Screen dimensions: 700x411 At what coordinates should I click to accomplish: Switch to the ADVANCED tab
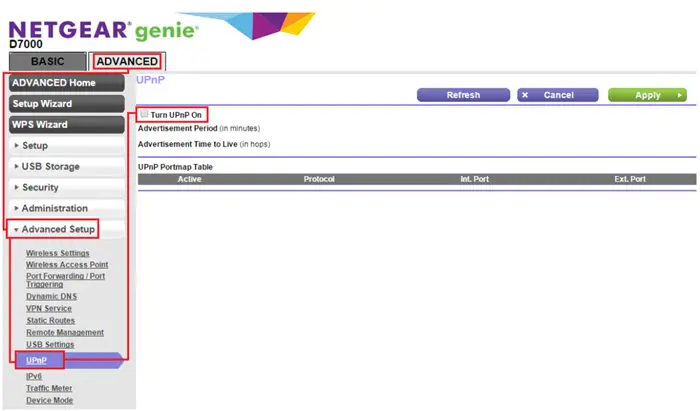tap(127, 62)
